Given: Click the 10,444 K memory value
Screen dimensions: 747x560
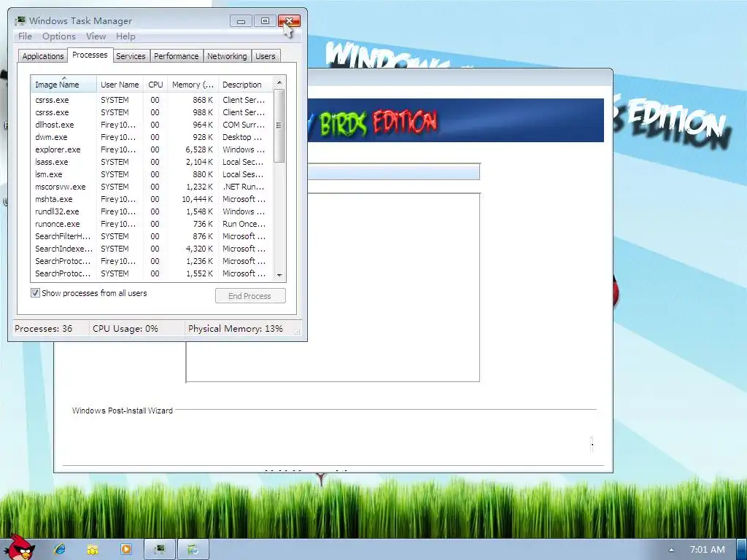Looking at the screenshot, I should 197,199.
